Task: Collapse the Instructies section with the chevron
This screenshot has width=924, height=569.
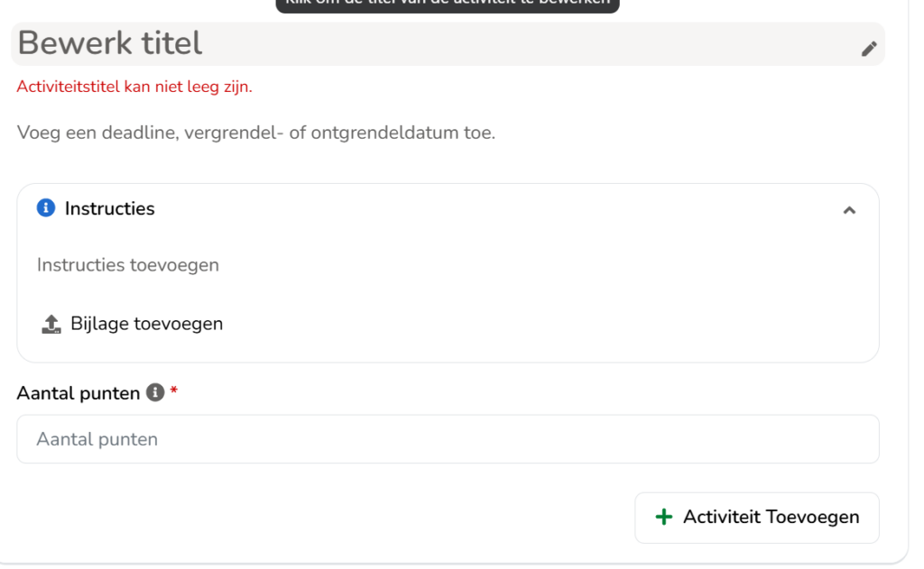Action: point(849,210)
